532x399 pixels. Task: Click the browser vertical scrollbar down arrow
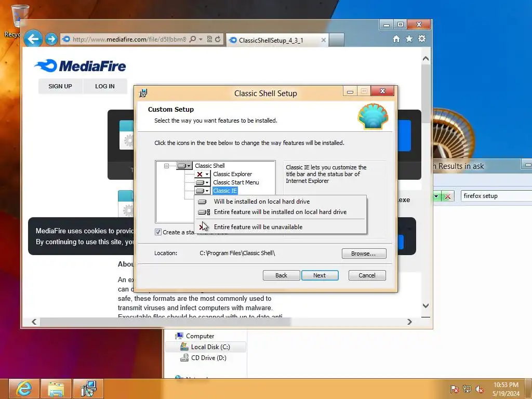pos(426,305)
